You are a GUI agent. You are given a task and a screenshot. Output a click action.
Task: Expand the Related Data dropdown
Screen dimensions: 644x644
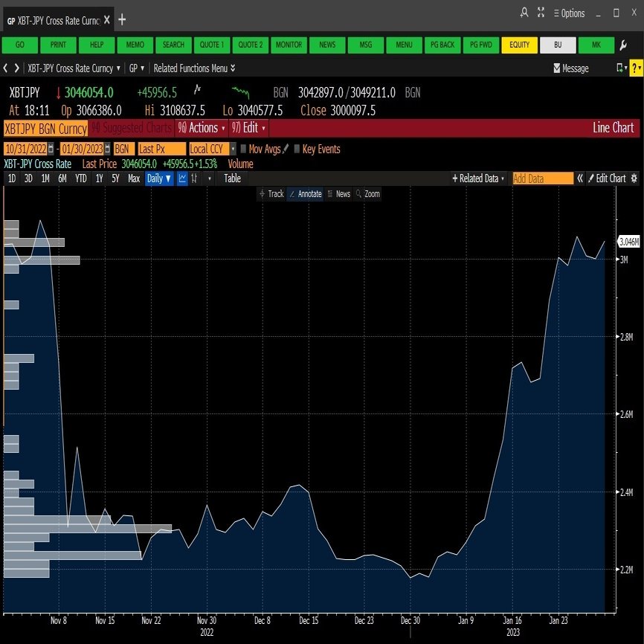click(478, 178)
